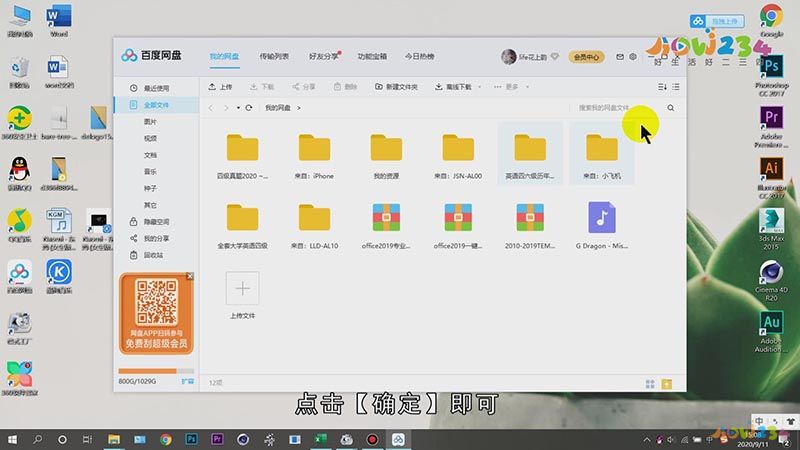
Task: Select the 我的资源 folder
Action: click(x=386, y=156)
